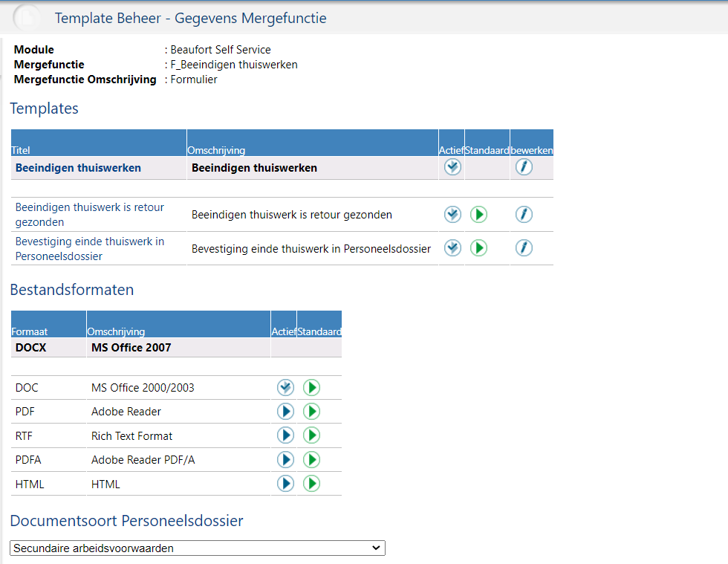Set PDF format as Standaard
Screen dimensions: 728x564
pyautogui.click(x=311, y=412)
